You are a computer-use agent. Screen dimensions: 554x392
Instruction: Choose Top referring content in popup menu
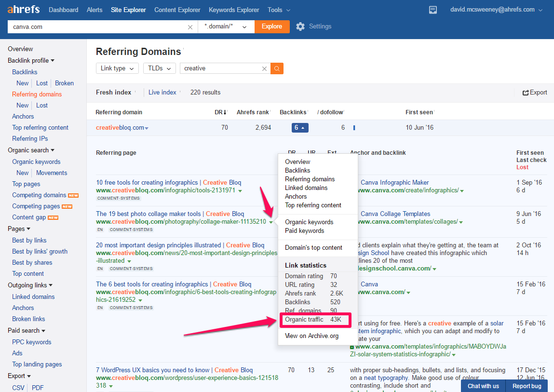point(313,205)
